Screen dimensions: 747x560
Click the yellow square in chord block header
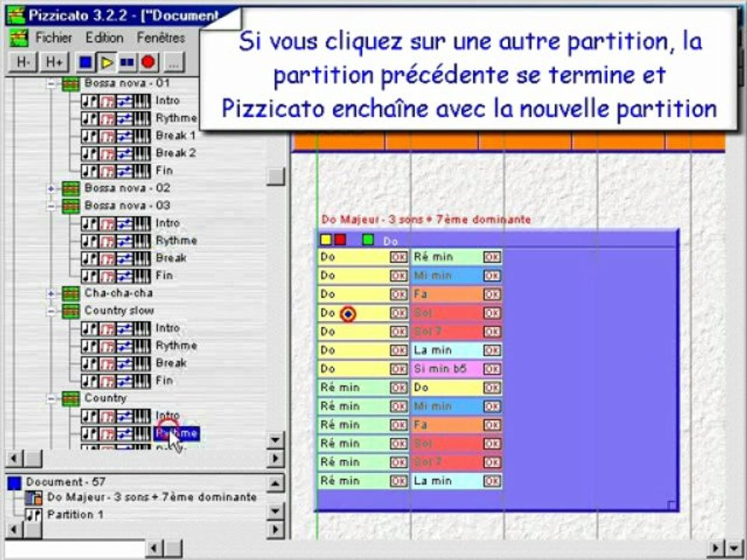[326, 239]
